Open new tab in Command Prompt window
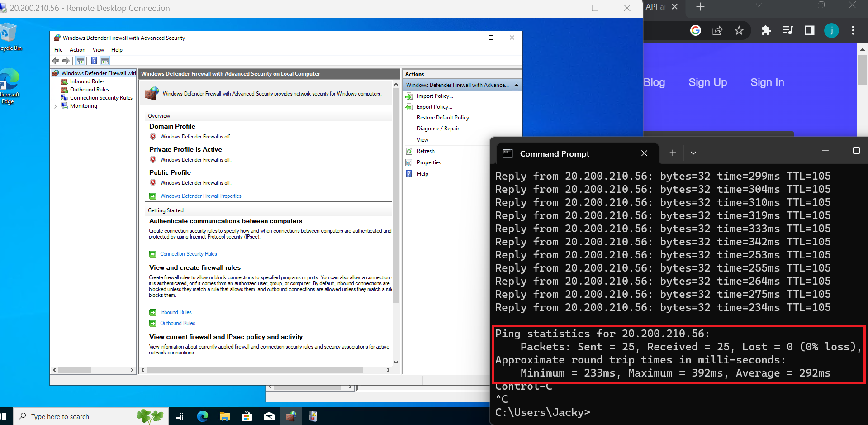 pyautogui.click(x=673, y=153)
